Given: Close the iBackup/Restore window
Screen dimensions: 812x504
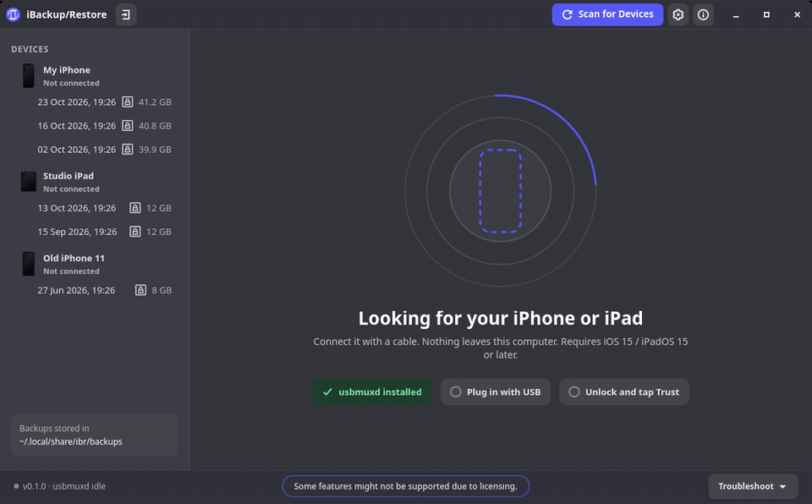Looking at the screenshot, I should click(x=798, y=15).
